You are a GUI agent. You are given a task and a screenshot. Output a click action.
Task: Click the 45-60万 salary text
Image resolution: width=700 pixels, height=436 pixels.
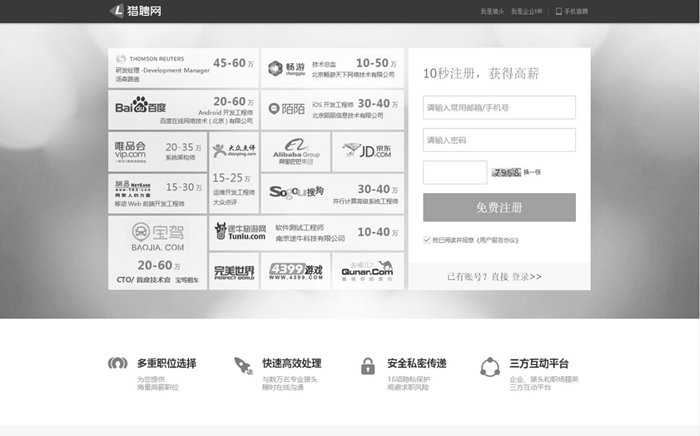(233, 63)
